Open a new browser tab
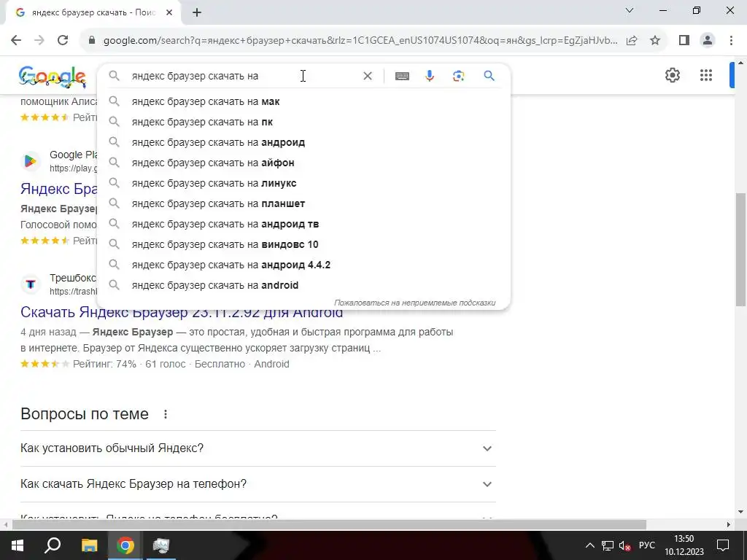The height and width of the screenshot is (560, 747). click(x=197, y=12)
